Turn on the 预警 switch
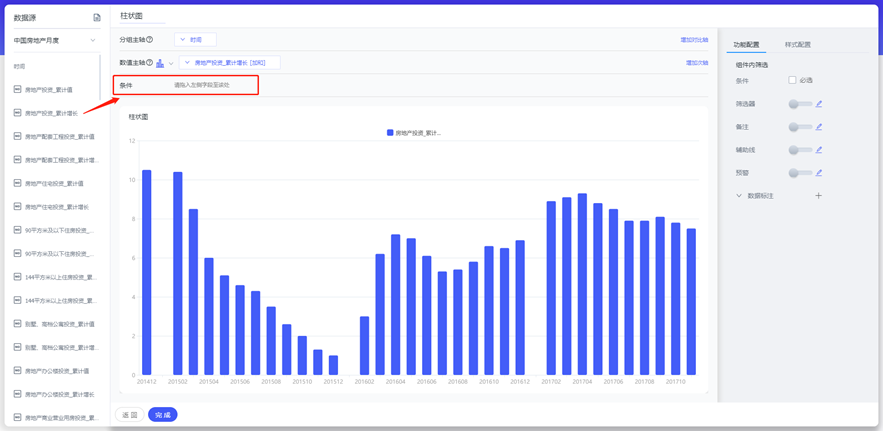The image size is (883, 431). point(799,173)
